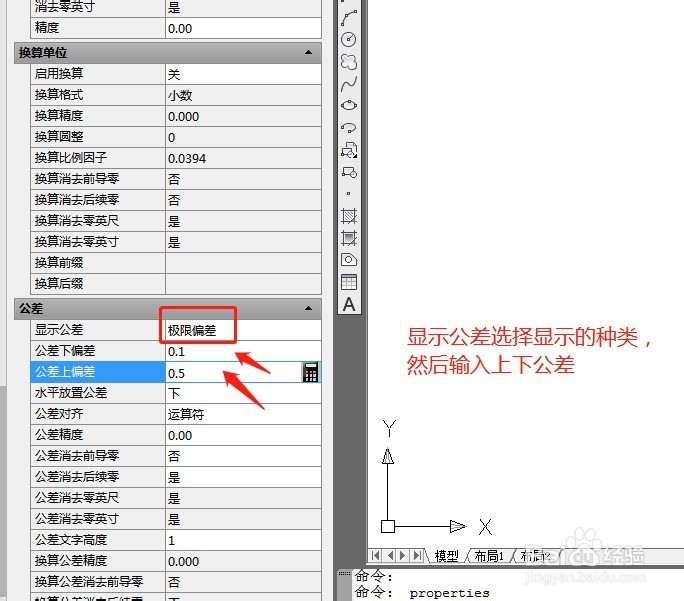Open the Hatch tool
684x601 pixels.
click(x=349, y=216)
